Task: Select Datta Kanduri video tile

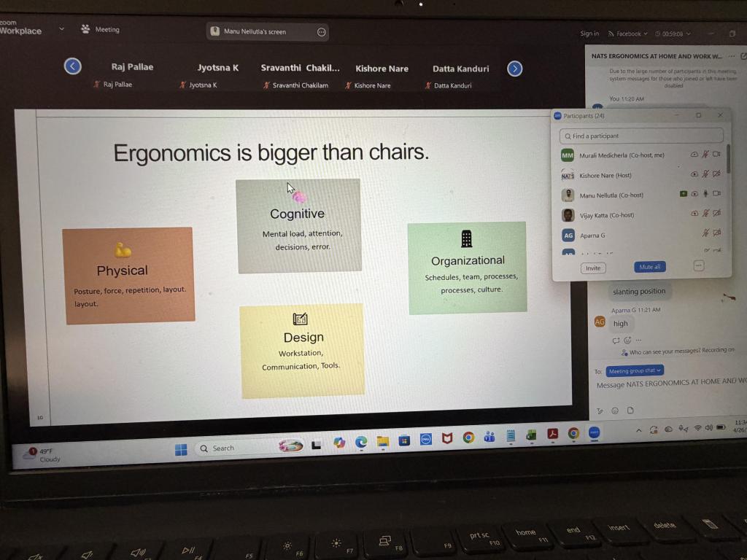Action: pyautogui.click(x=460, y=77)
